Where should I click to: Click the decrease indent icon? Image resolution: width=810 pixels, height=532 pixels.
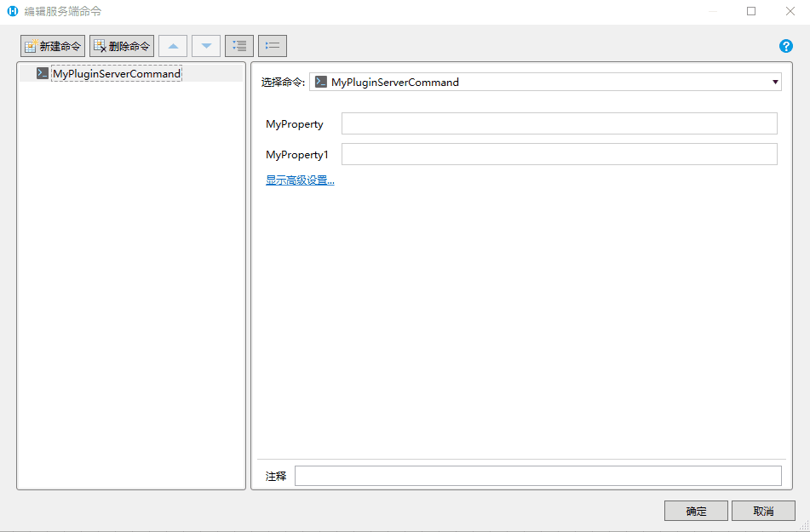click(x=273, y=46)
